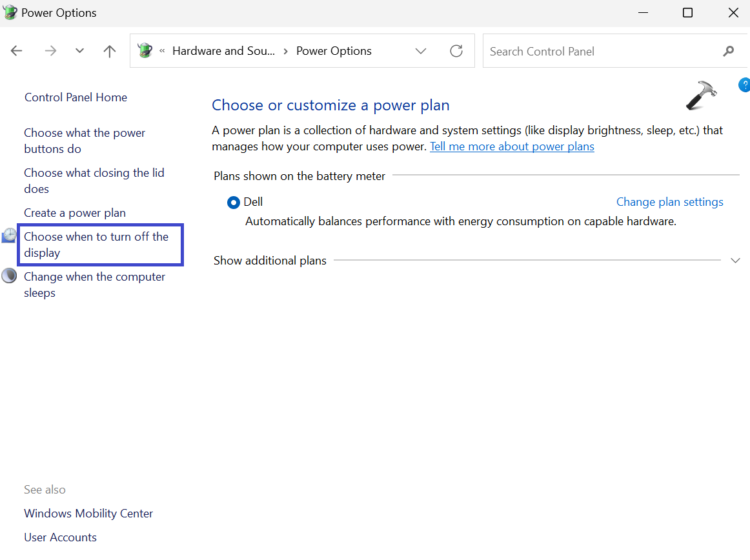Open Tell me more about power plans

(512, 146)
